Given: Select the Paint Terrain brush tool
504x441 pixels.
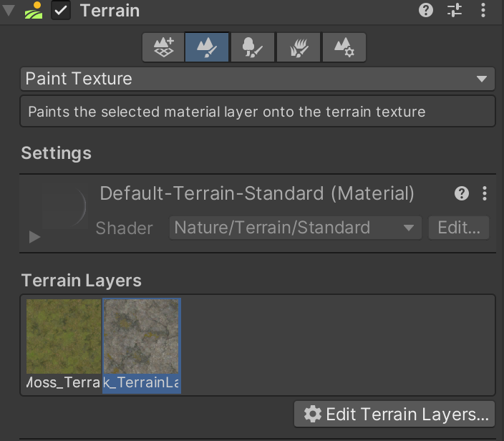Looking at the screenshot, I should click(x=208, y=48).
